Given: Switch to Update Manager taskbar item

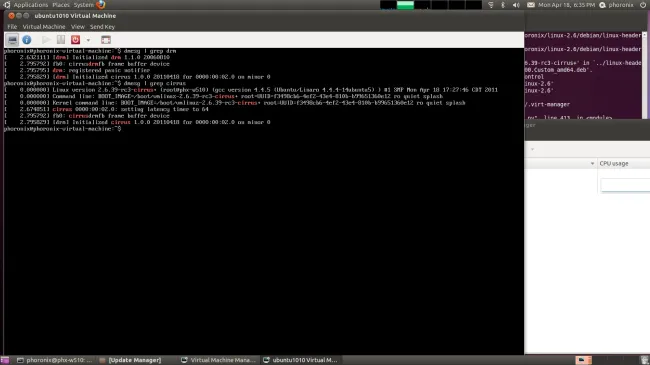Looking at the screenshot, I should [x=130, y=360].
